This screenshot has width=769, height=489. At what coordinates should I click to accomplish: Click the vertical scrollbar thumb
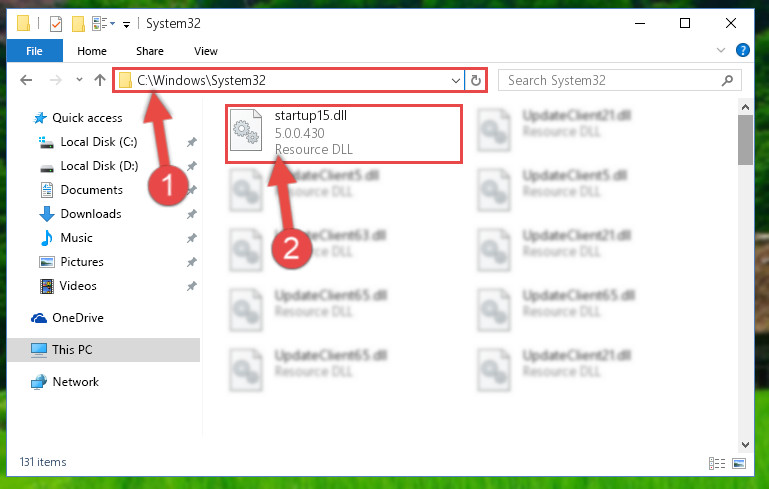745,140
